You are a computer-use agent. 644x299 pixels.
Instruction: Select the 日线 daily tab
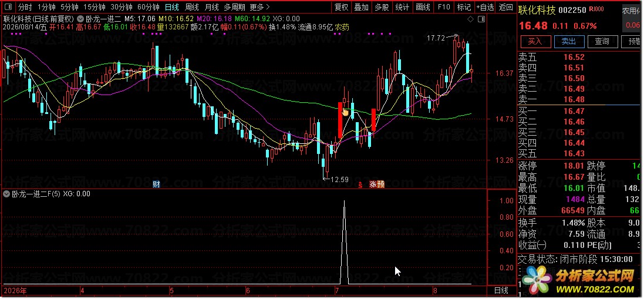pos(171,7)
